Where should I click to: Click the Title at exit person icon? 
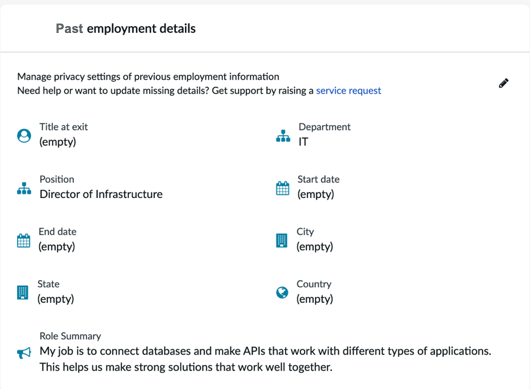(24, 136)
